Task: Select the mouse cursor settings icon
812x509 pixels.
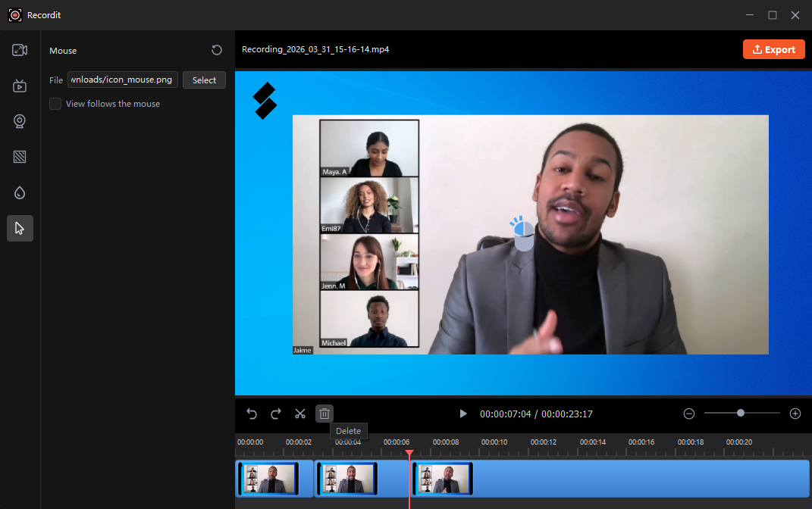Action: 20,228
